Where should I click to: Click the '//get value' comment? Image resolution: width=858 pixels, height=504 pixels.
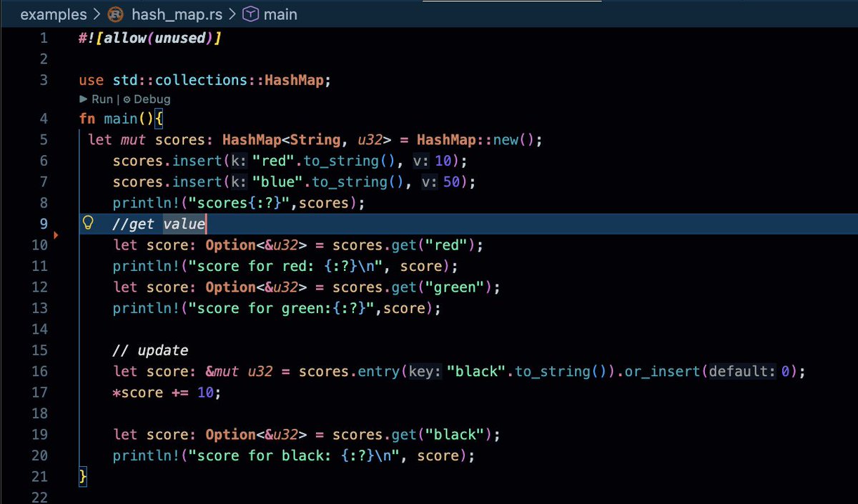159,224
